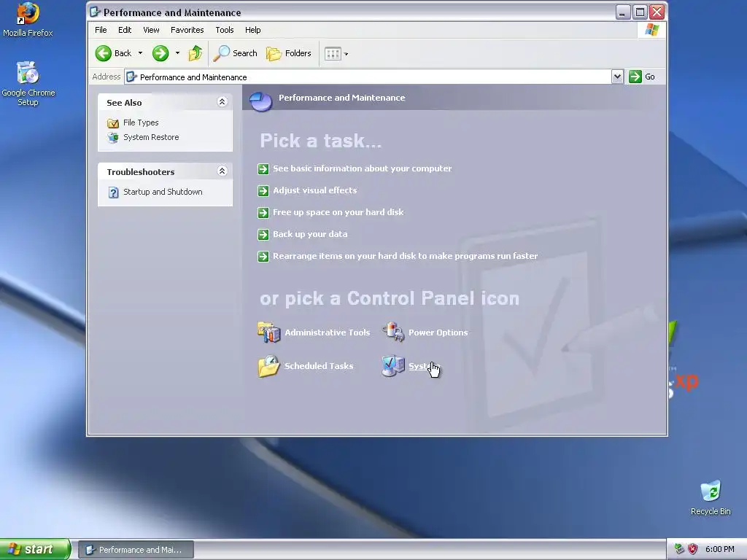This screenshot has width=747, height=560.
Task: Click the System computer icon
Action: click(x=393, y=366)
